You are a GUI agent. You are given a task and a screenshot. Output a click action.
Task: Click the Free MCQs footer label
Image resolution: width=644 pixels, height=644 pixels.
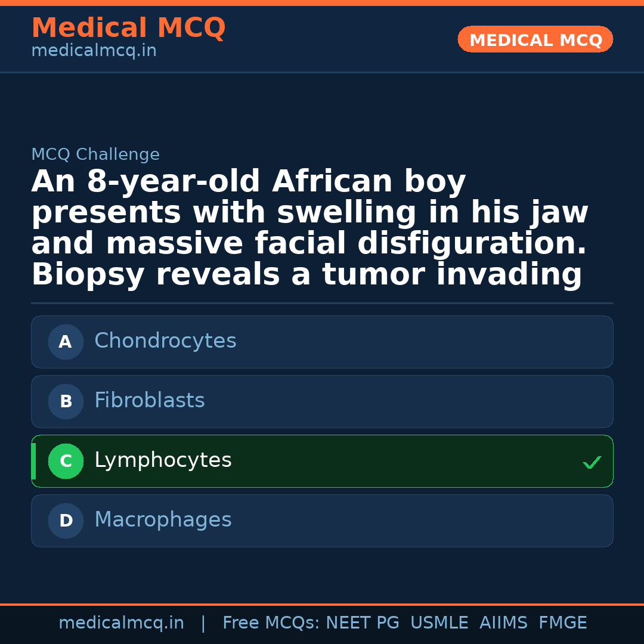pyautogui.click(x=271, y=623)
